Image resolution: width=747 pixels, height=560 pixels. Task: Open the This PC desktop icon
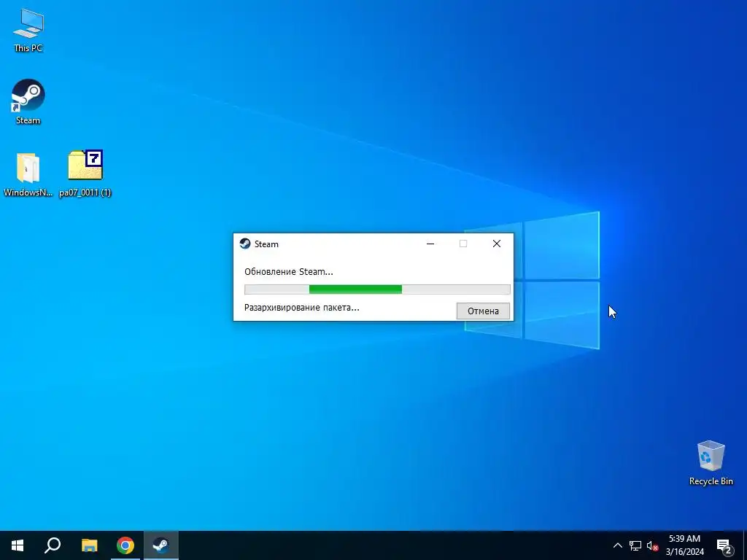pos(28,30)
